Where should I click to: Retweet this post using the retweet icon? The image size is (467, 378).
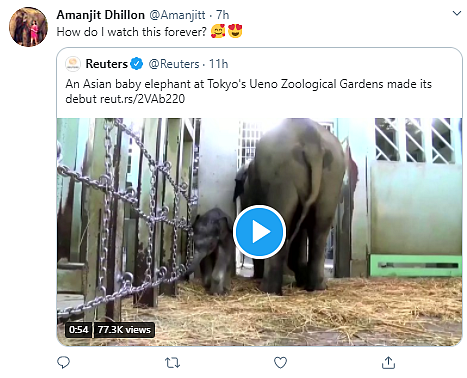pos(172,363)
